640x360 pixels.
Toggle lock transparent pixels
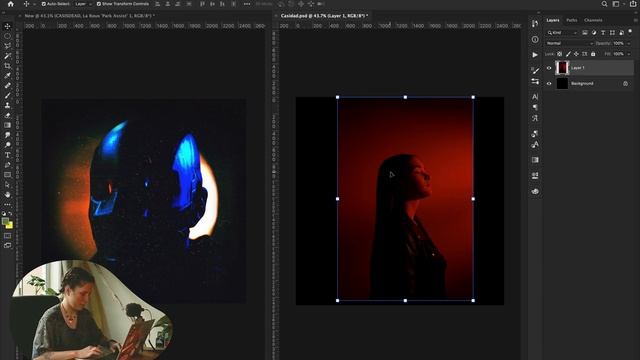[x=560, y=54]
